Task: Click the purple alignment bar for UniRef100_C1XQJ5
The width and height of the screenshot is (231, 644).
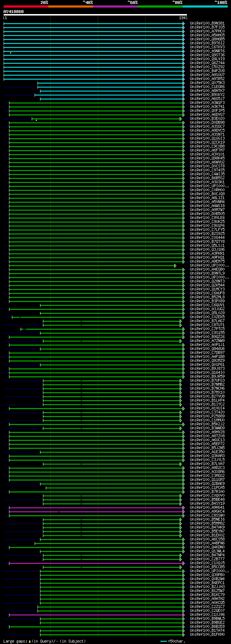Action: coord(97,563)
